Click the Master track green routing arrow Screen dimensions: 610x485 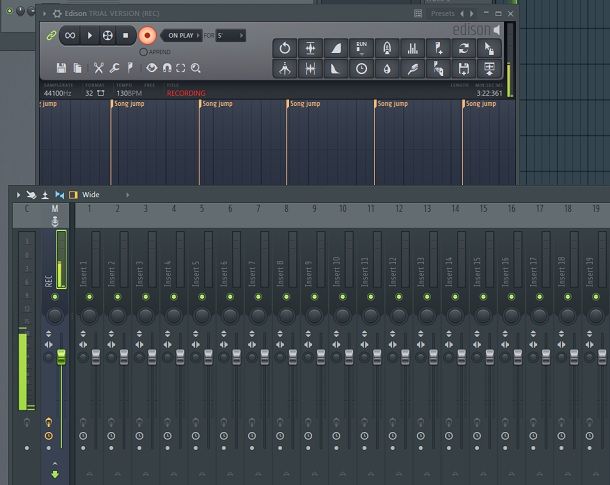coord(55,474)
